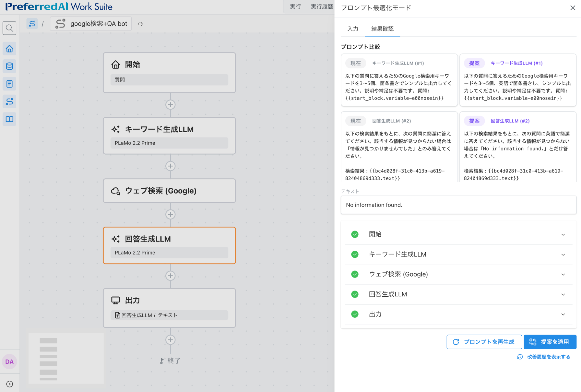Image resolution: width=581 pixels, height=392 pixels.
Task: Expand the キーワード生成LLM result row
Action: [563, 255]
